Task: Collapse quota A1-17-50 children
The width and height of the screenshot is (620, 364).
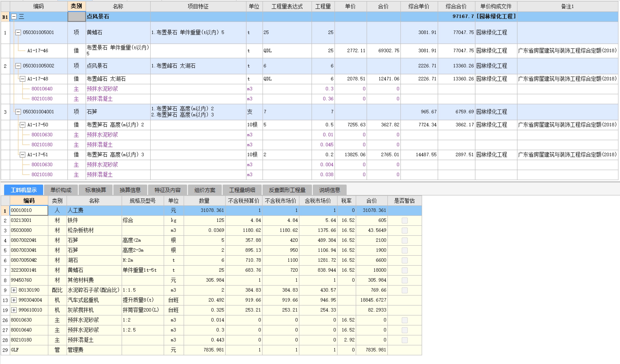Action: click(22, 125)
